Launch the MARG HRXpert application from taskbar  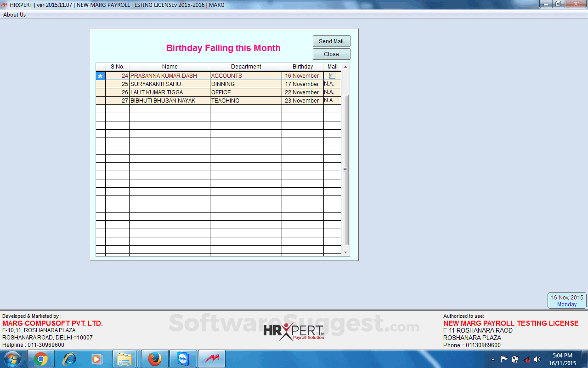[211, 358]
